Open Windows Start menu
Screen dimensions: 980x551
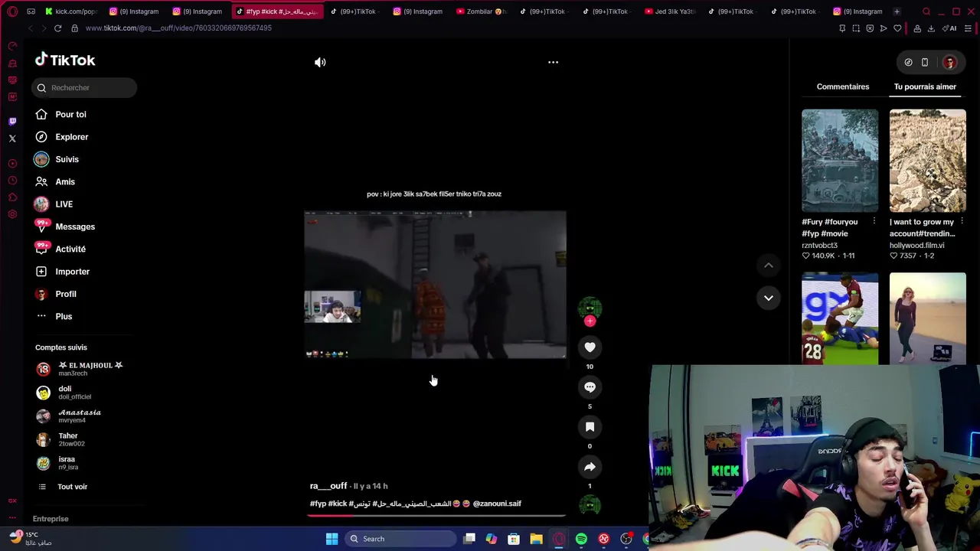pos(332,539)
